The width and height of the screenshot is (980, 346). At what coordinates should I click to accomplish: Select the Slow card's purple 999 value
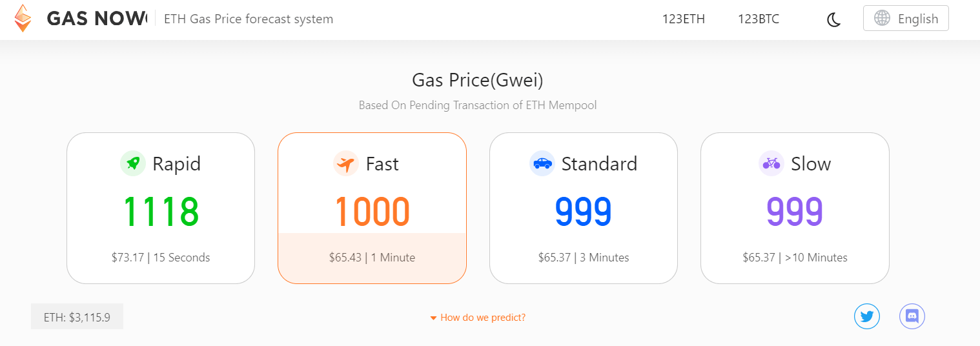coord(795,212)
